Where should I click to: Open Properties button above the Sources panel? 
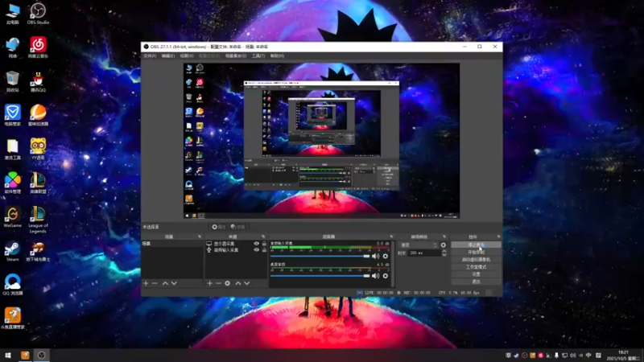point(218,227)
